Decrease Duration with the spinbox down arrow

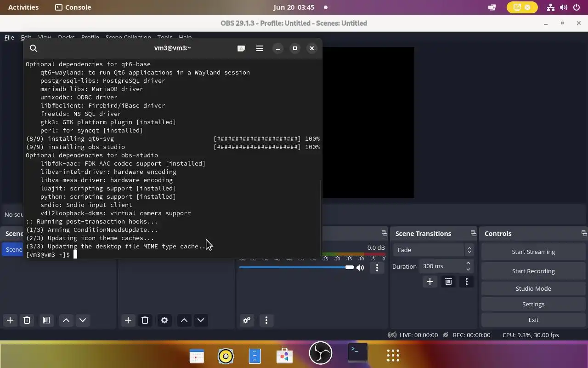pos(468,270)
